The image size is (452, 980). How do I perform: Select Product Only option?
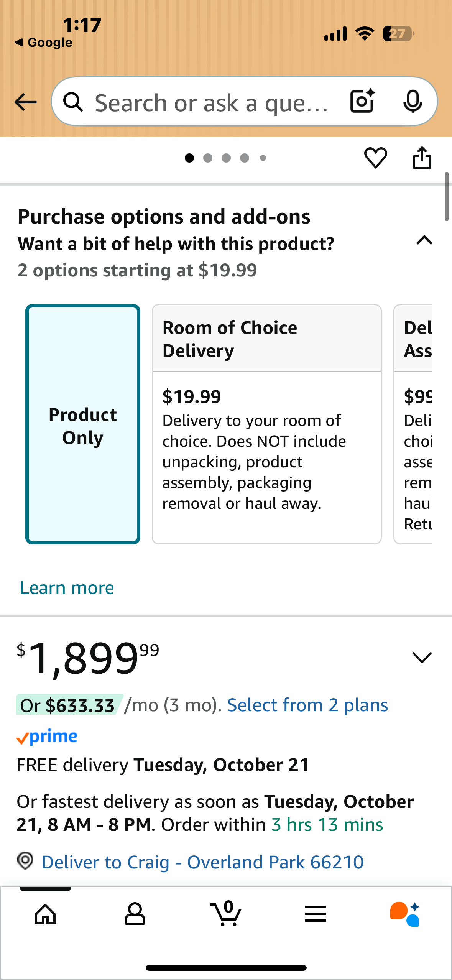83,424
